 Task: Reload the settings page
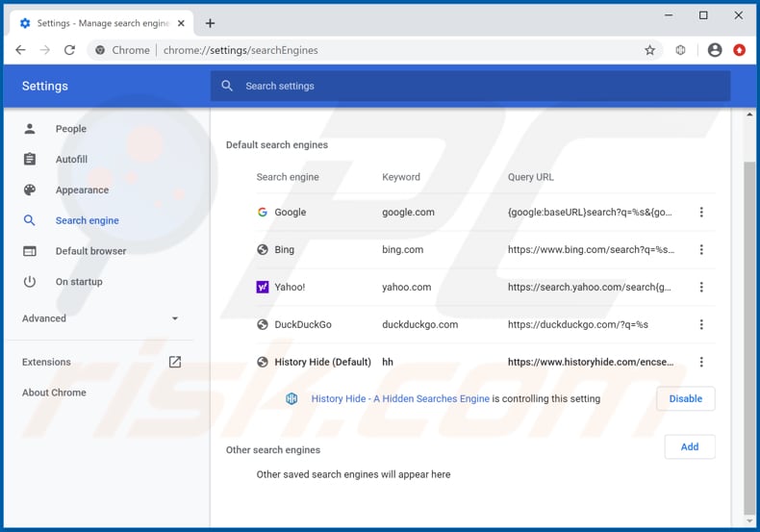(x=70, y=50)
